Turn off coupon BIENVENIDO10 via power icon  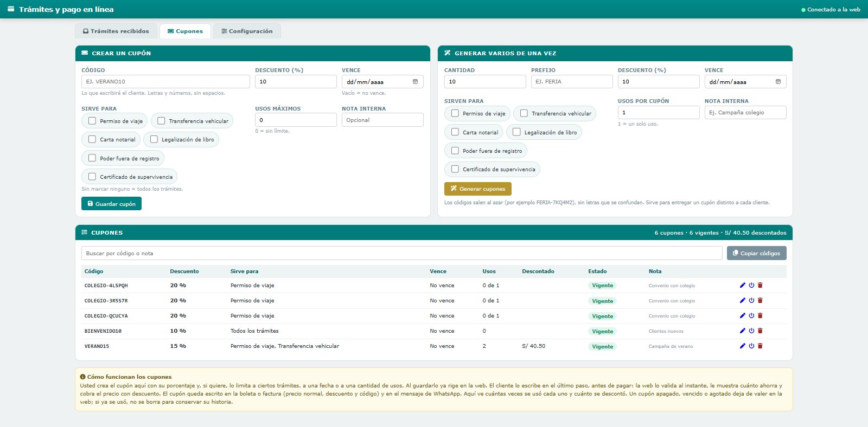tap(751, 331)
